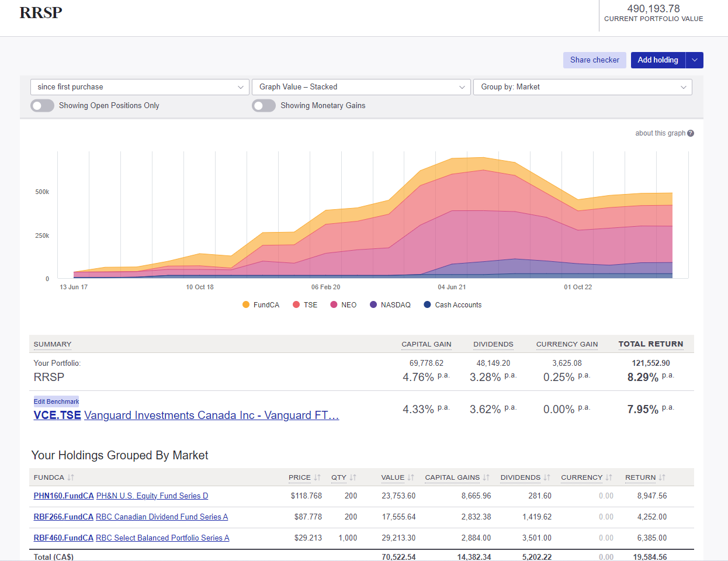Click the Share checker button

click(594, 60)
